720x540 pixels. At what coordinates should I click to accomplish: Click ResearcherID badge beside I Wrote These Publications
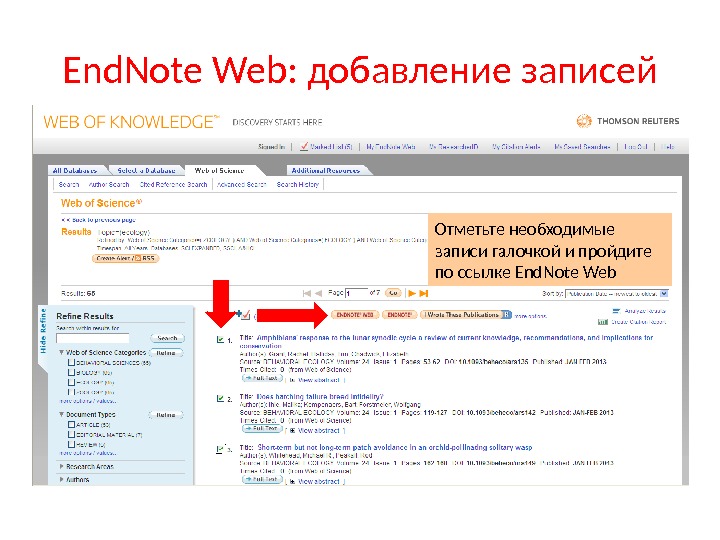tap(506, 315)
